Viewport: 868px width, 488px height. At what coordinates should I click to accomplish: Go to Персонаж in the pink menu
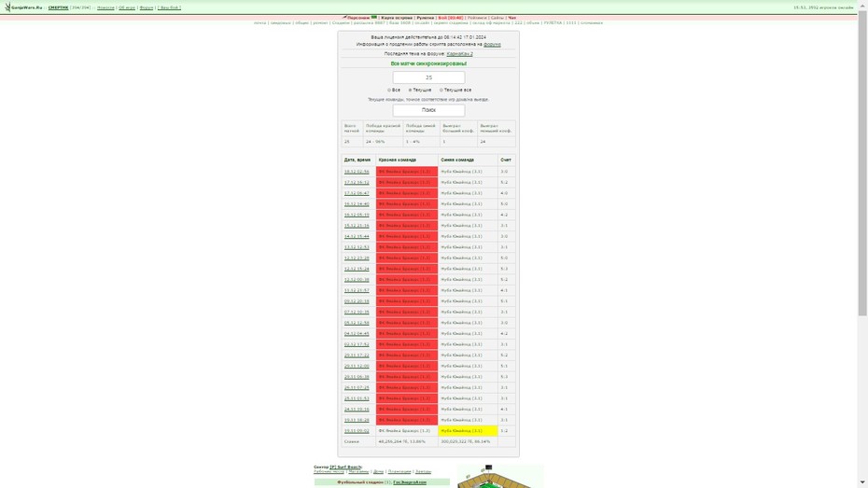[x=358, y=18]
